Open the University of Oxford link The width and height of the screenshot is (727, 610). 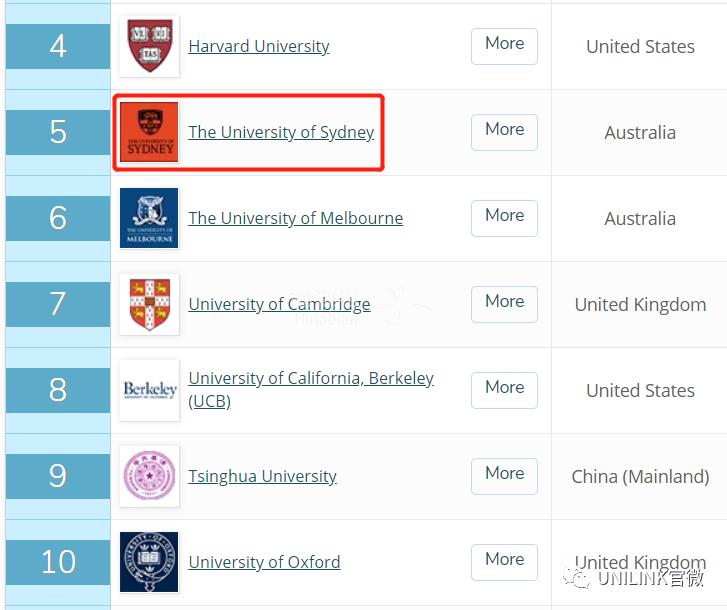click(x=264, y=562)
